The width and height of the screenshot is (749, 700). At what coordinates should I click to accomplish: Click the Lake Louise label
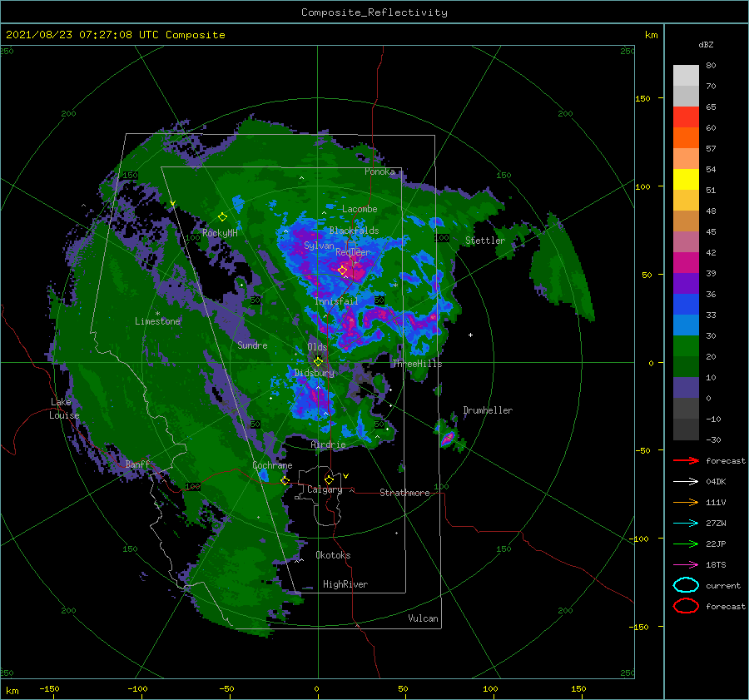64,409
